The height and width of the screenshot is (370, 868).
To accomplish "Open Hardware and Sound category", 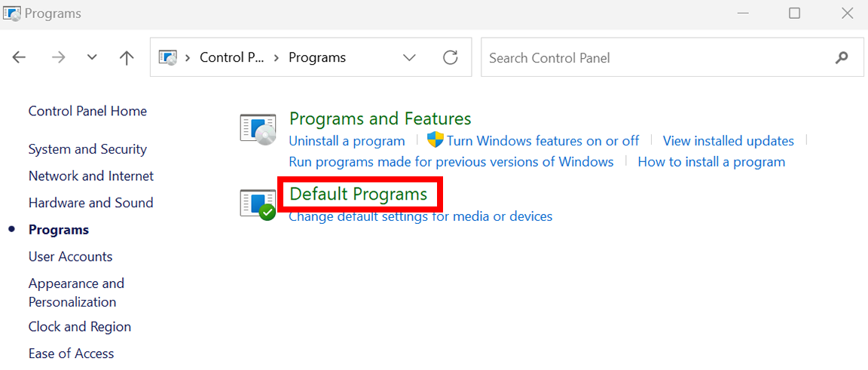I will click(90, 203).
